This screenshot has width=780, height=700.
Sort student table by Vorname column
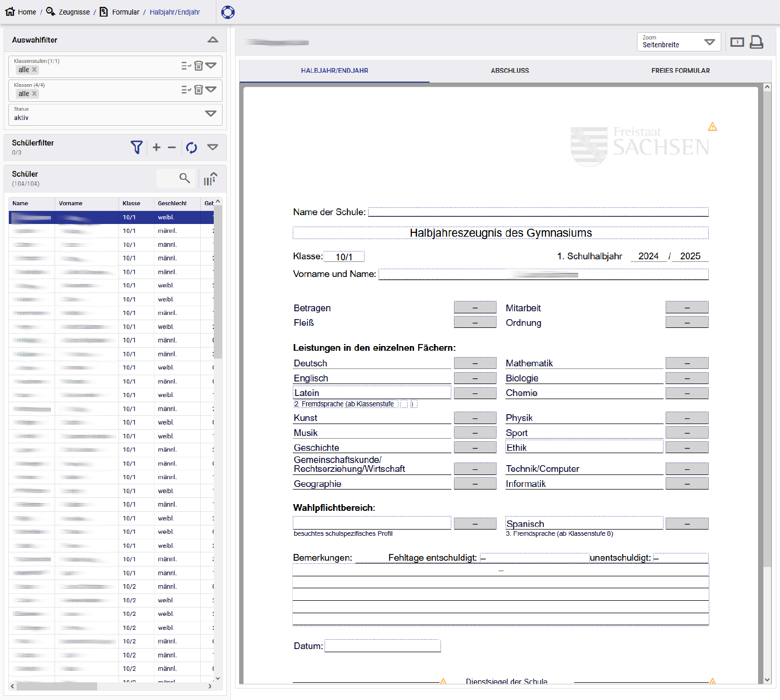pyautogui.click(x=87, y=203)
